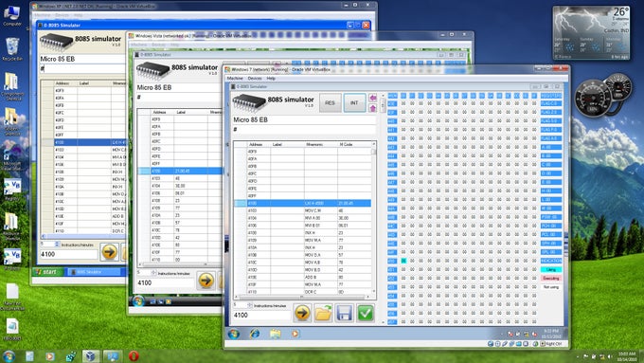This screenshot has width=644, height=363.
Task: Save the program using the floppy disk icon
Action: click(344, 314)
